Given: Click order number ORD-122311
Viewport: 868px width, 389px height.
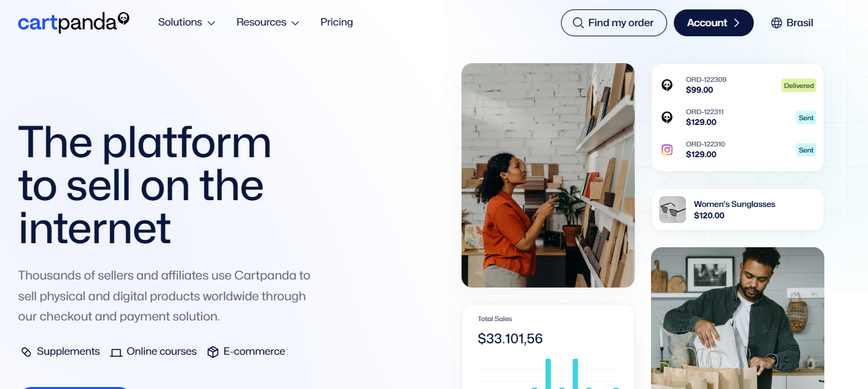Looking at the screenshot, I should tap(705, 112).
